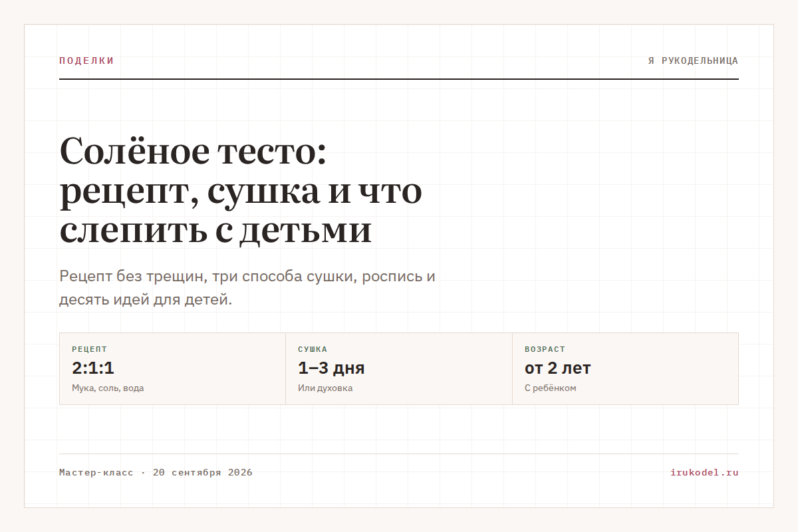798x532 pixels.
Task: Select the 2:1:1 ratio value
Action: 93,368
